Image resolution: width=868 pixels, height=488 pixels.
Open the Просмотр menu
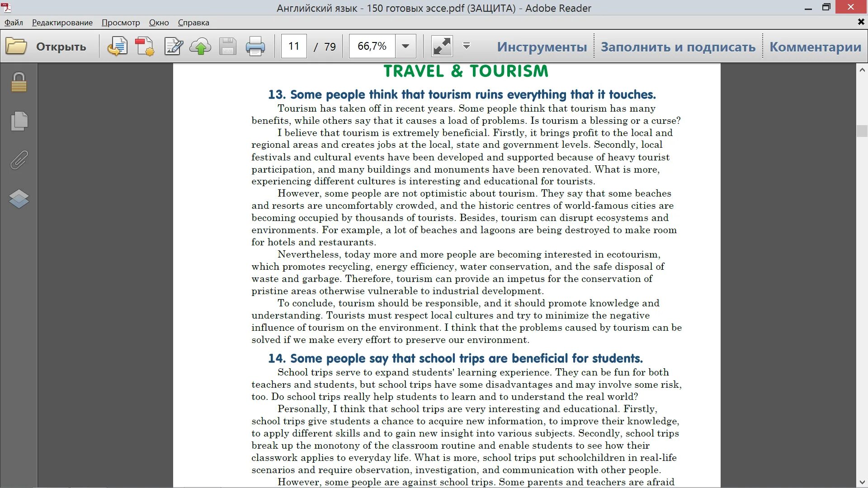[121, 23]
